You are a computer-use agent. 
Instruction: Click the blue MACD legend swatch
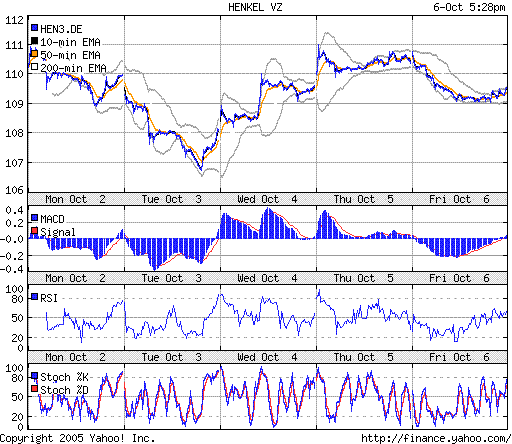(34, 218)
